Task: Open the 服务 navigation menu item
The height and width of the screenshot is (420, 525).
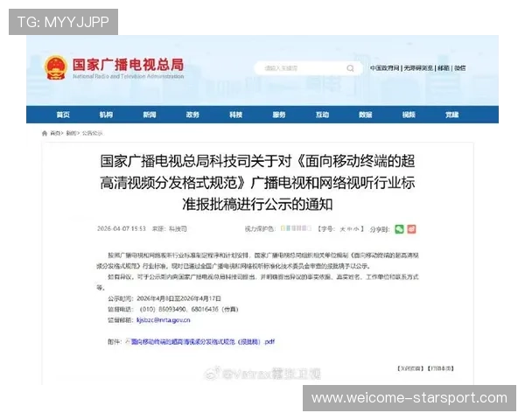Action: coord(279,115)
